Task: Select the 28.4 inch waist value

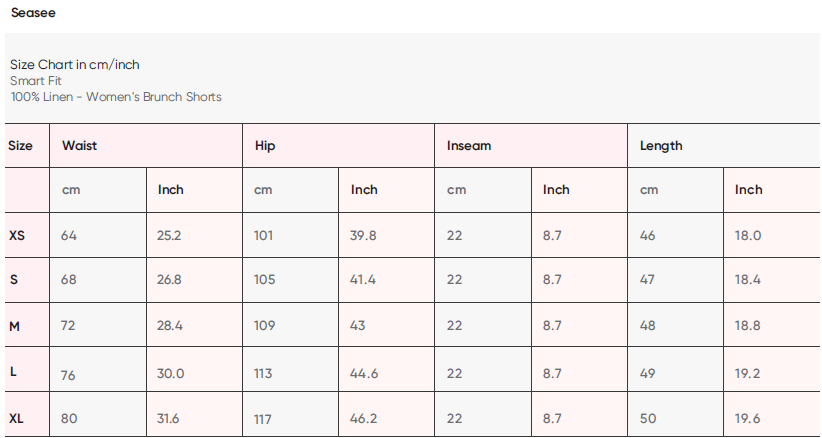Action: [x=171, y=326]
